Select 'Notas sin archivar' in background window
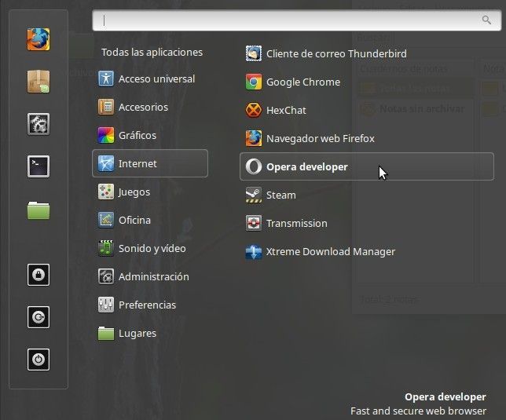This screenshot has width=506, height=420. (x=421, y=109)
